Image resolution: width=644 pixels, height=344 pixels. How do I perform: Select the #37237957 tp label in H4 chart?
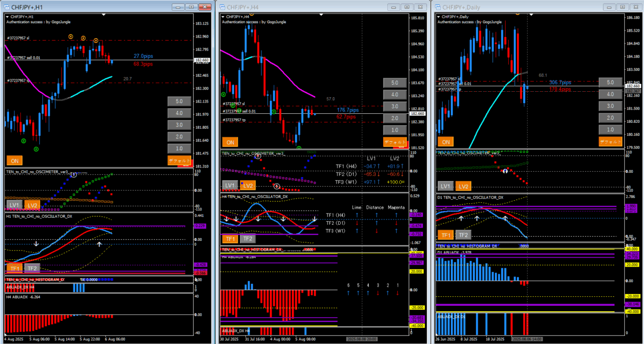(234, 120)
